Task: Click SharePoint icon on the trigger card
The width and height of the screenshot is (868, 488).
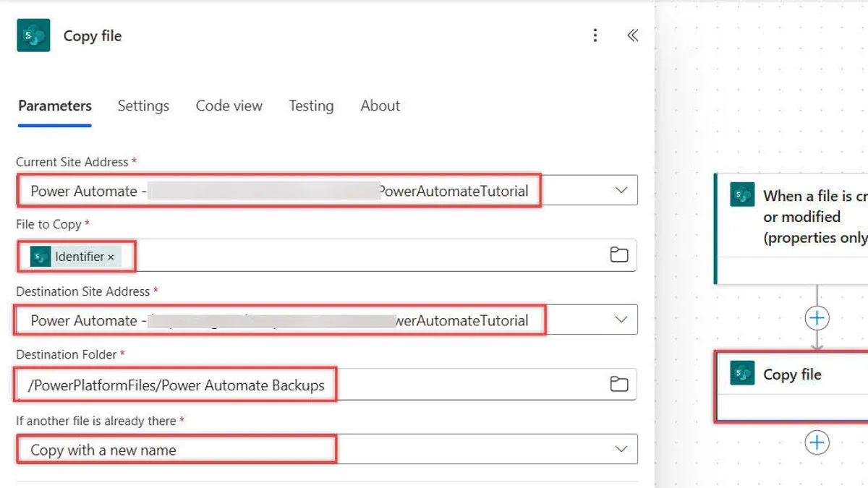Action: pyautogui.click(x=743, y=195)
